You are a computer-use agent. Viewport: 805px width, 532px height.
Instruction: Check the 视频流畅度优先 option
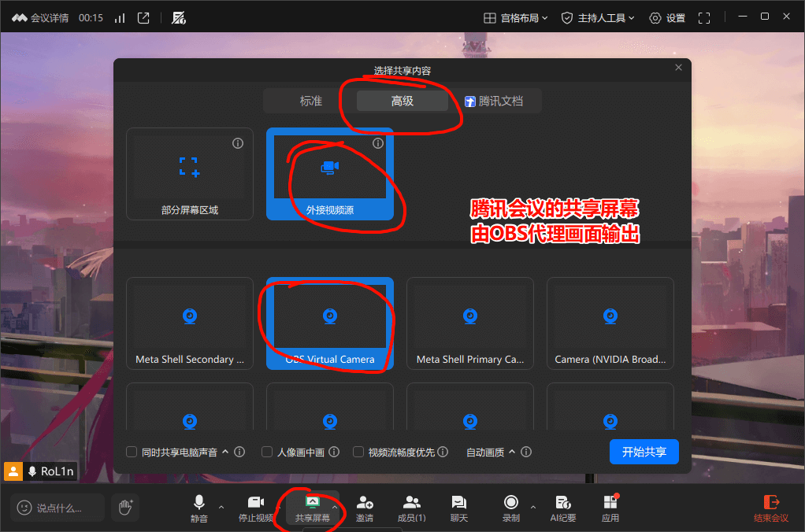click(x=358, y=452)
